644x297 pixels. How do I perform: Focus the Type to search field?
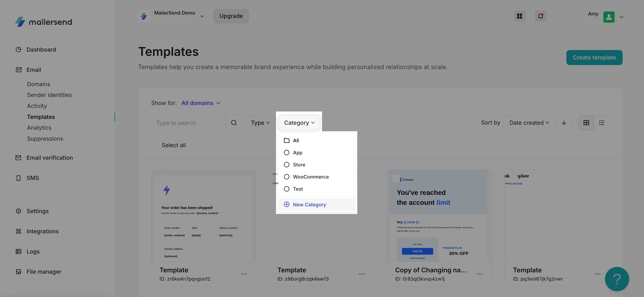click(188, 123)
